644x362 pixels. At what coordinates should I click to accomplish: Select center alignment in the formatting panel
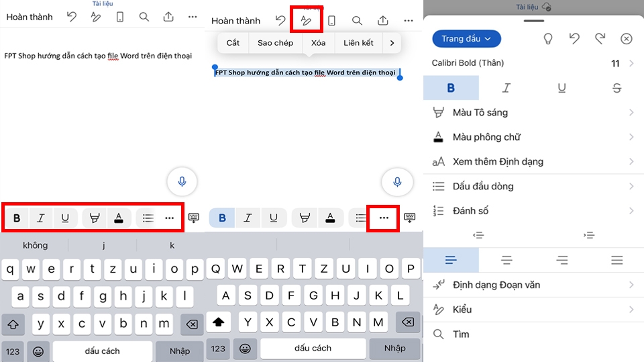(506, 260)
